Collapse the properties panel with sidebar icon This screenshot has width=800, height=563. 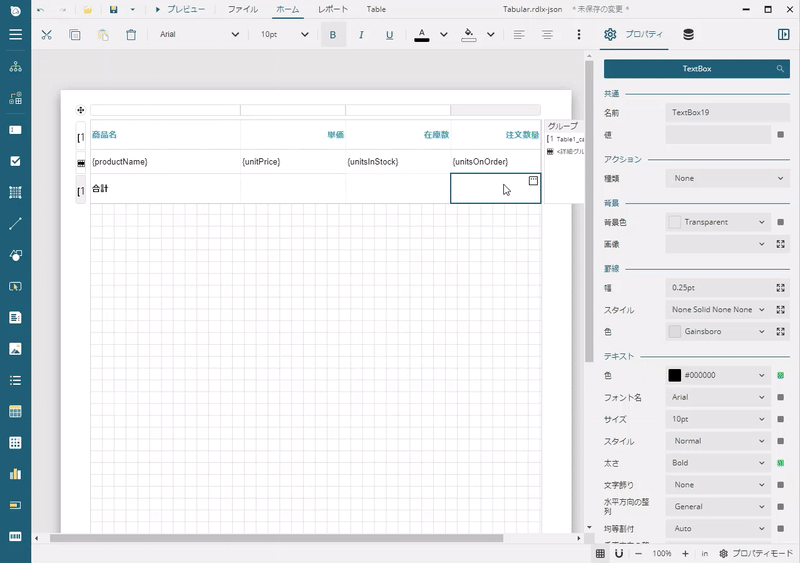[783, 34]
